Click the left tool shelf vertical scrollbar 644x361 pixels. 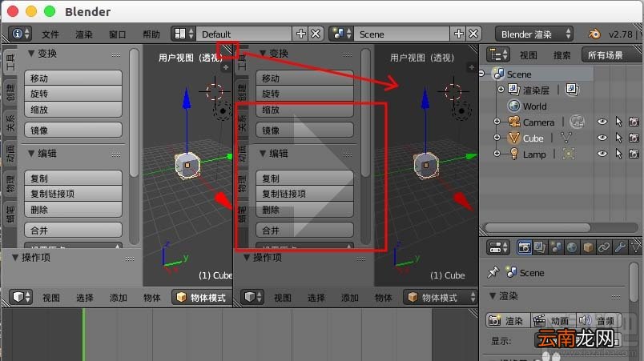[x=134, y=113]
